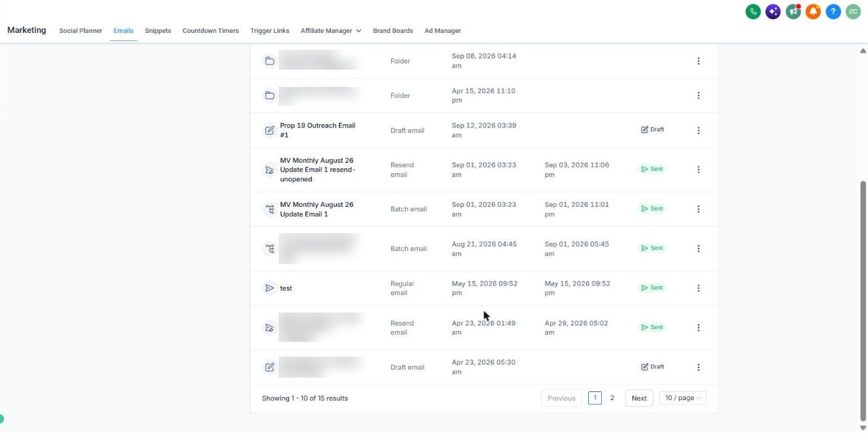Click the green phone dialer icon

coord(753,11)
